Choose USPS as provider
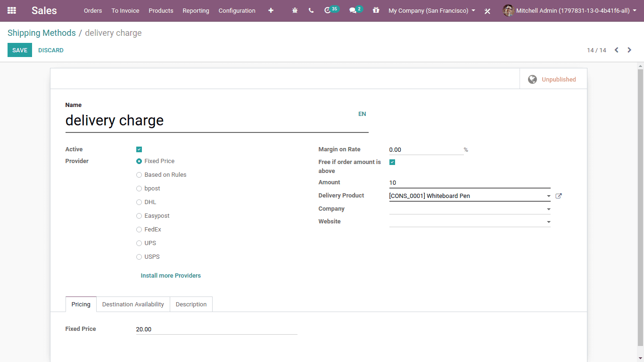644x362 pixels. tap(139, 257)
